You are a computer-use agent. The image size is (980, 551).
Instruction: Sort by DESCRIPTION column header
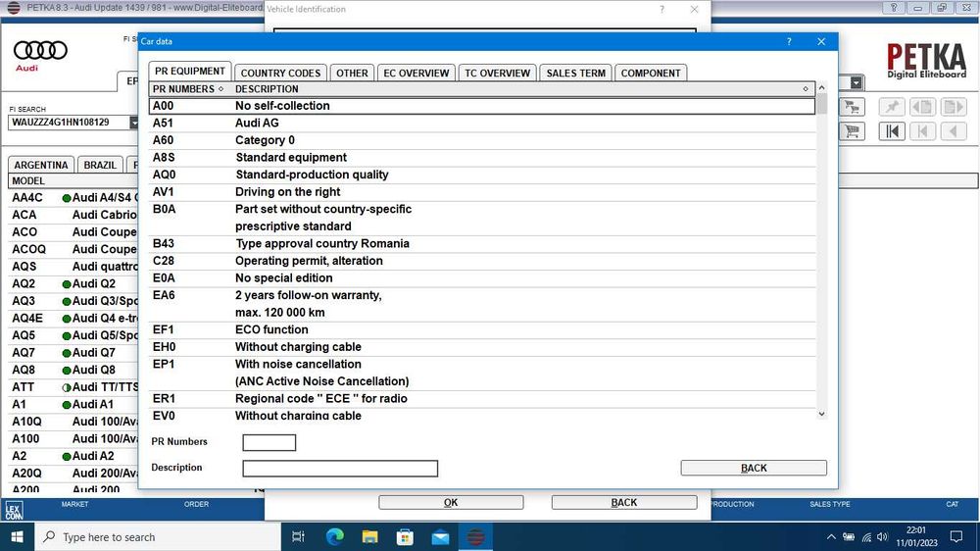pyautogui.click(x=522, y=89)
